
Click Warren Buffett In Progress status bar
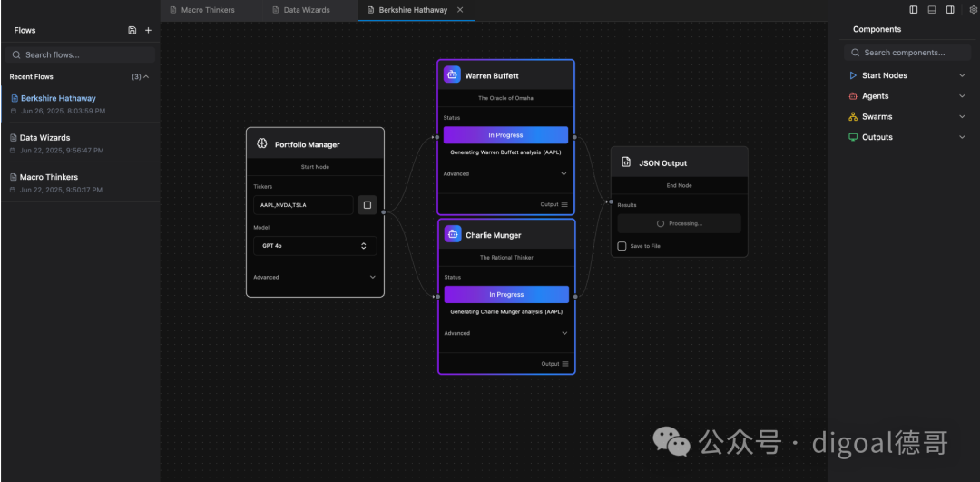pyautogui.click(x=505, y=135)
